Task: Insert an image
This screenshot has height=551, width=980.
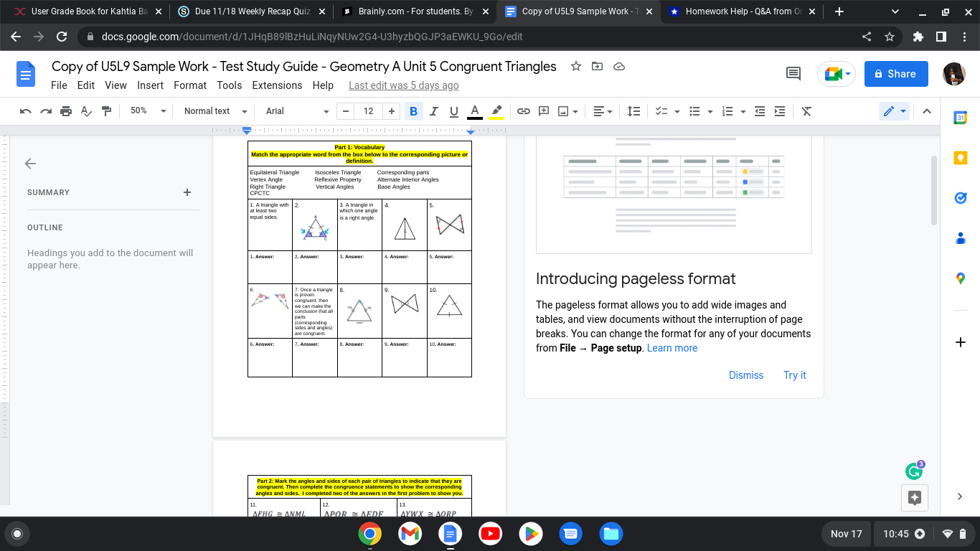Action: pos(563,110)
